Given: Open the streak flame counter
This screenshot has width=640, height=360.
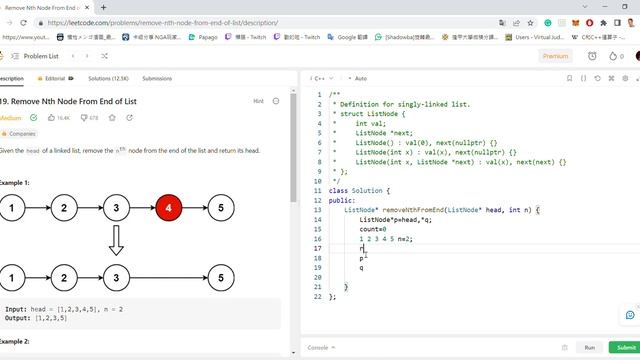Looking at the screenshot, I should pyautogui.click(x=616, y=56).
